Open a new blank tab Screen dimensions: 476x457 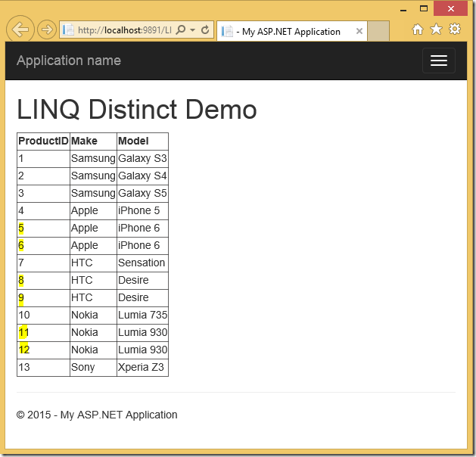tap(378, 31)
